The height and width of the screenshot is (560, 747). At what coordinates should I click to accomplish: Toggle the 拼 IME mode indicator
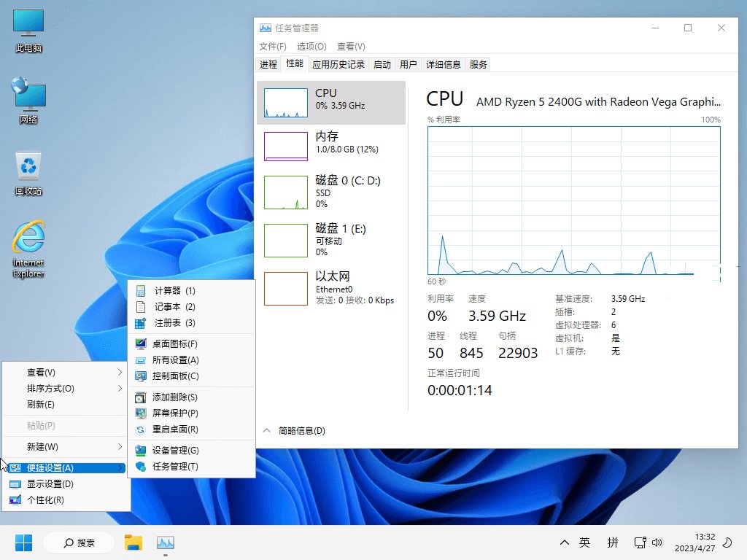(x=613, y=542)
